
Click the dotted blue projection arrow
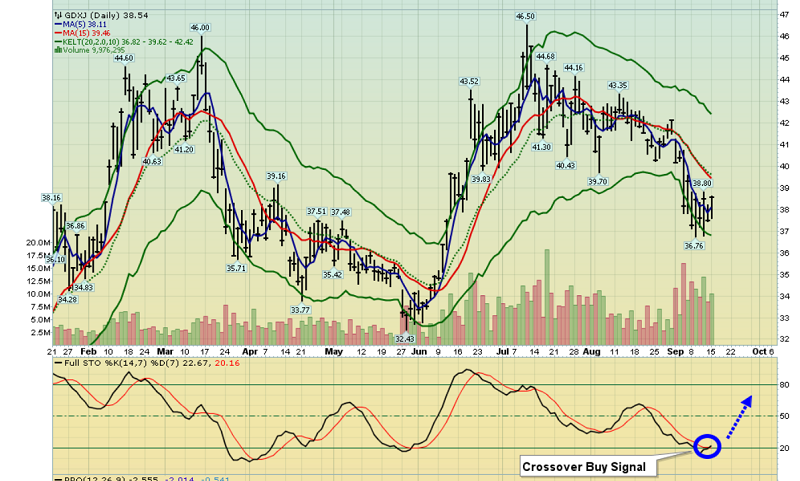[x=736, y=415]
